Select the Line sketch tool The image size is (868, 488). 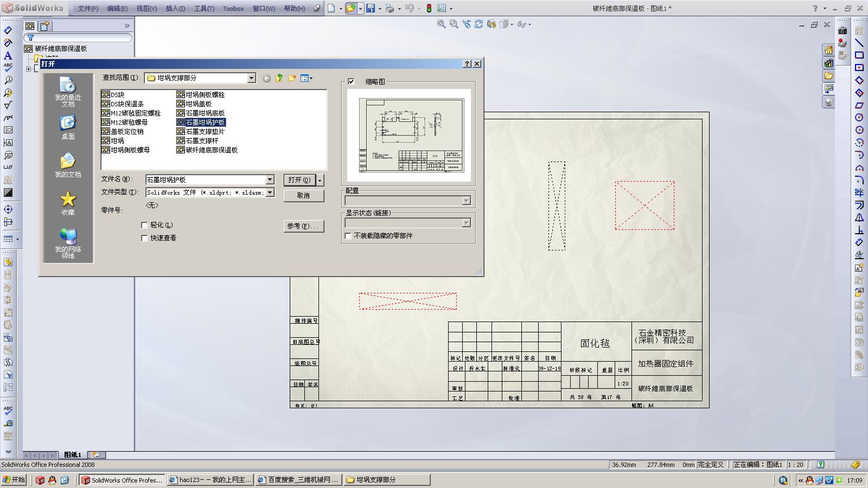[x=859, y=43]
